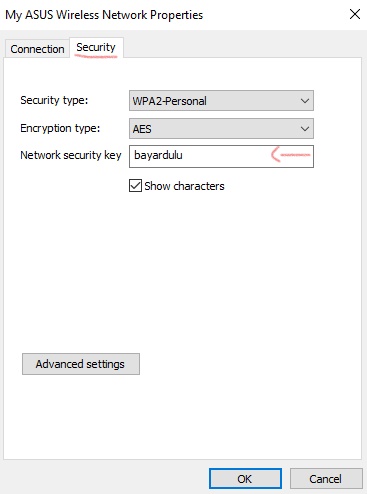This screenshot has height=494, width=367.
Task: Open Advanced settings
Action: 81,364
